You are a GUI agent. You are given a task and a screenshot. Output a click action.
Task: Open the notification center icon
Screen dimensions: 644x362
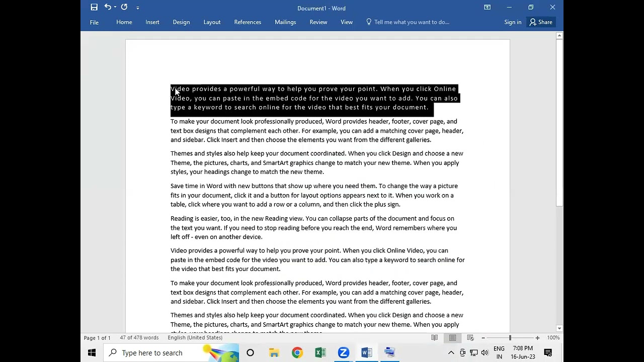pyautogui.click(x=548, y=353)
